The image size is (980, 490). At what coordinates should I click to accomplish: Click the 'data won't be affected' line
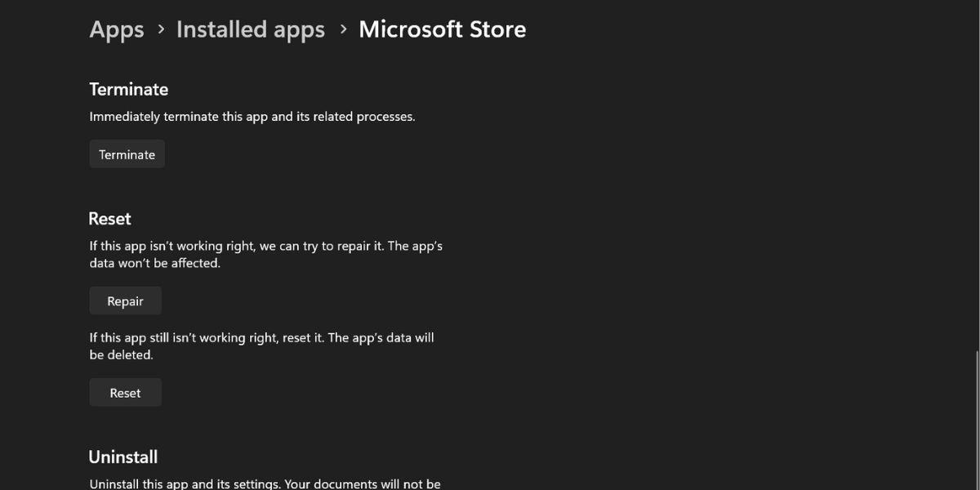[x=154, y=264]
